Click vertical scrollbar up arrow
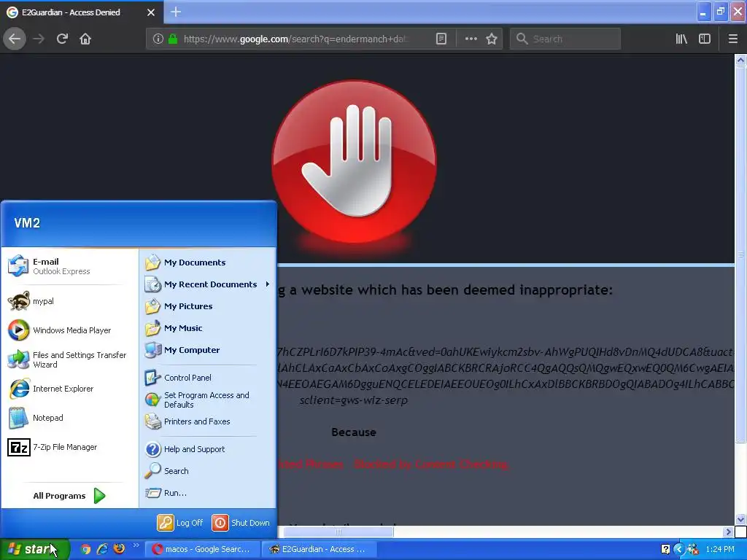Screen dimensions: 747x560 click(740, 60)
